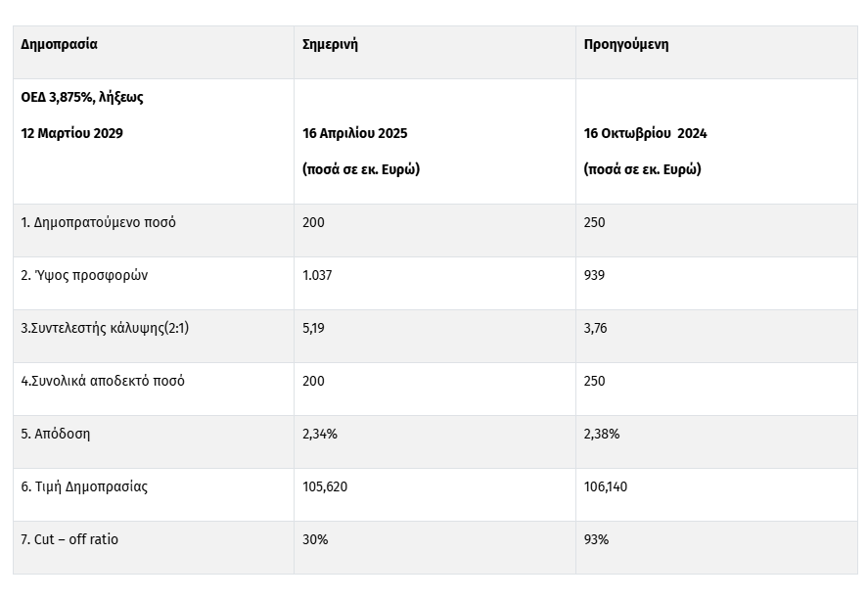Image resolution: width=868 pixels, height=600 pixels.
Task: Select the 93% cut-off value
Action: pos(596,539)
